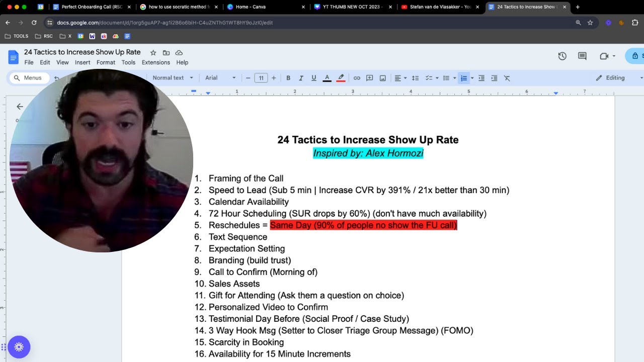The width and height of the screenshot is (644, 362).
Task: Switch to the Perfect Onboarding Call tab
Action: pos(92,7)
